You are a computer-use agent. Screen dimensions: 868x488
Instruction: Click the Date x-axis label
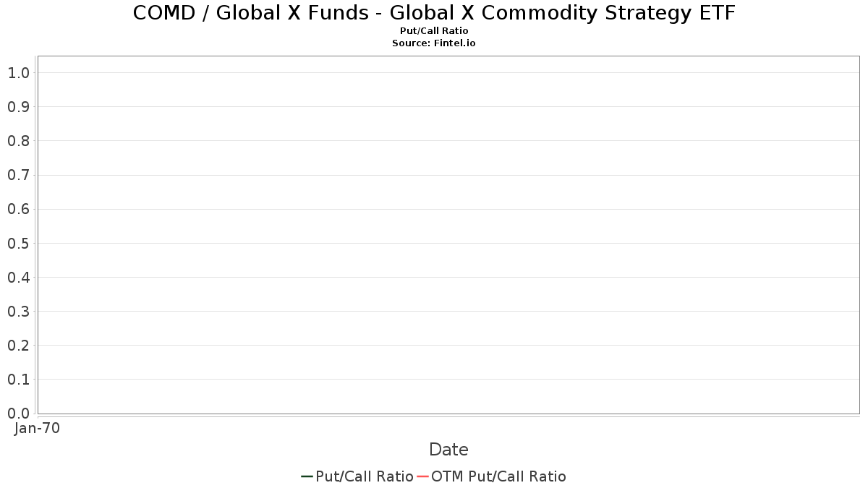click(448, 450)
